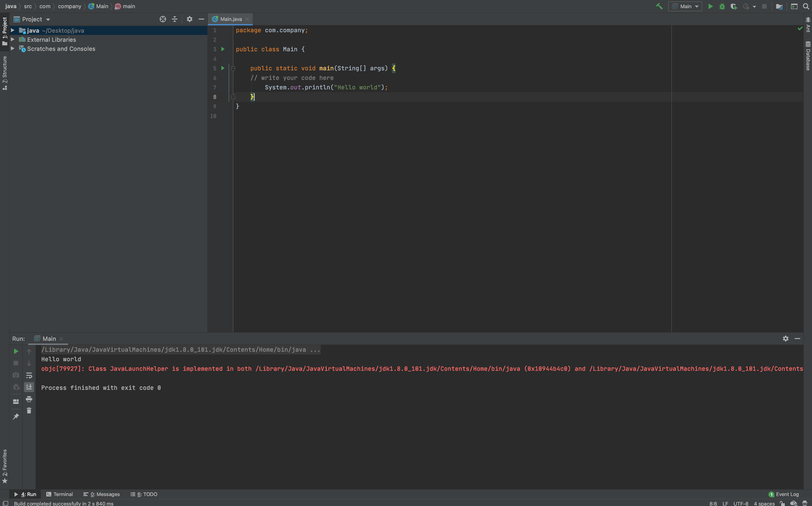Switch to the Terminal tool window tab
This screenshot has width=812, height=506.
[59, 494]
